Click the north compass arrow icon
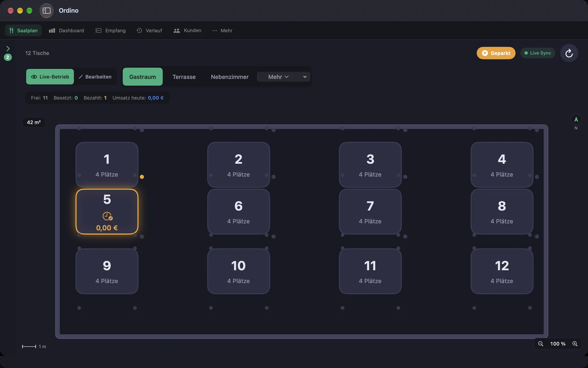The width and height of the screenshot is (588, 368). pos(576,120)
